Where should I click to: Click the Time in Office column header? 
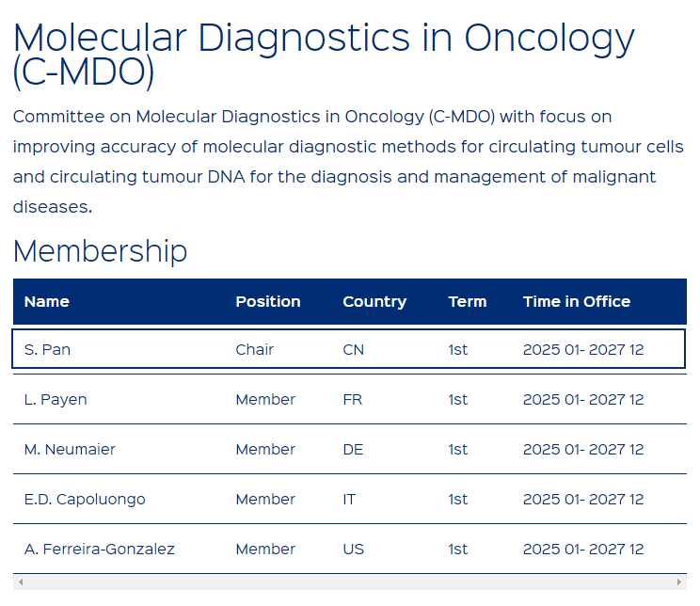pyautogui.click(x=577, y=301)
